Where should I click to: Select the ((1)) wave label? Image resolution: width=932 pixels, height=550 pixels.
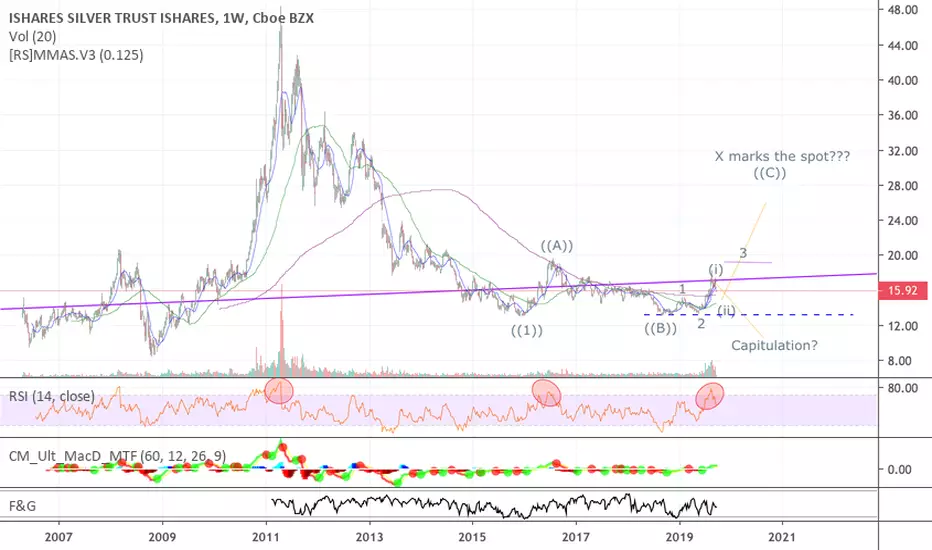click(x=527, y=330)
